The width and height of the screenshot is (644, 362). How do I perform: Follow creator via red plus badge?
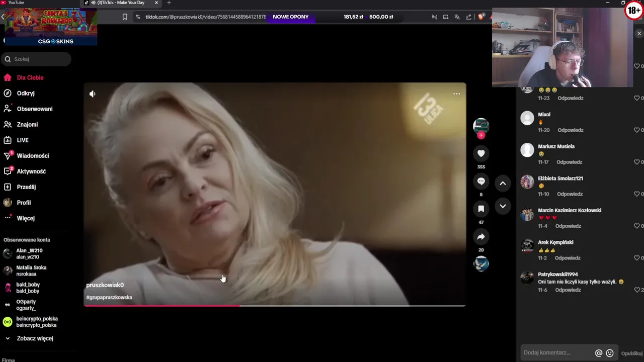pyautogui.click(x=481, y=135)
